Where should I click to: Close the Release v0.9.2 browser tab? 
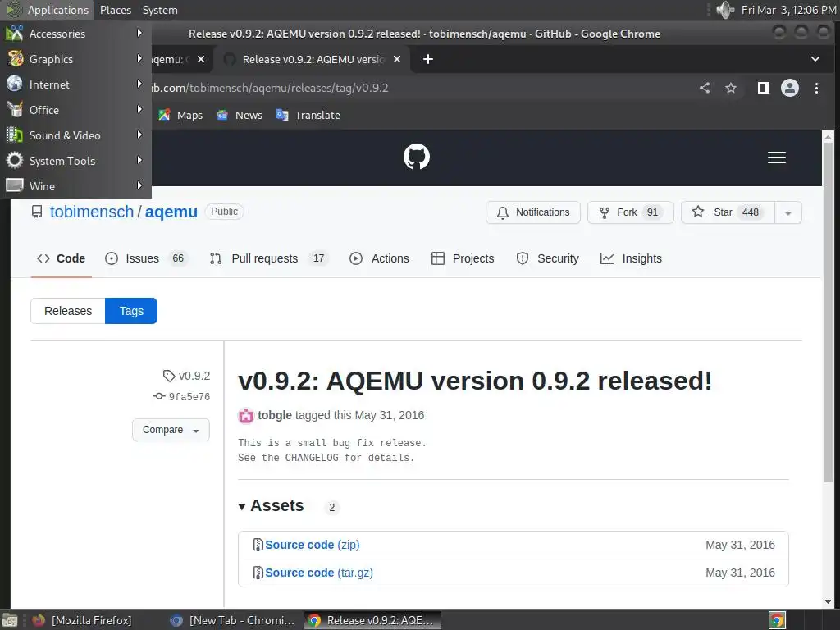point(397,59)
